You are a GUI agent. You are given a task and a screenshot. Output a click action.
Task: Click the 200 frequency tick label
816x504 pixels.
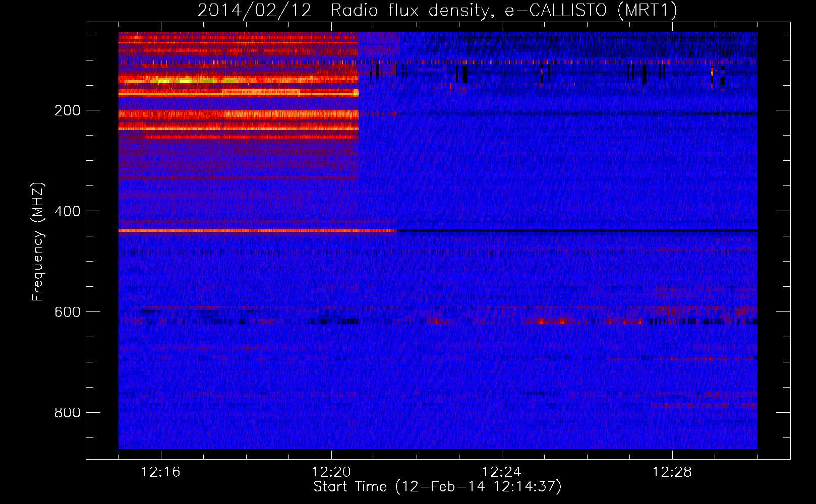point(68,110)
